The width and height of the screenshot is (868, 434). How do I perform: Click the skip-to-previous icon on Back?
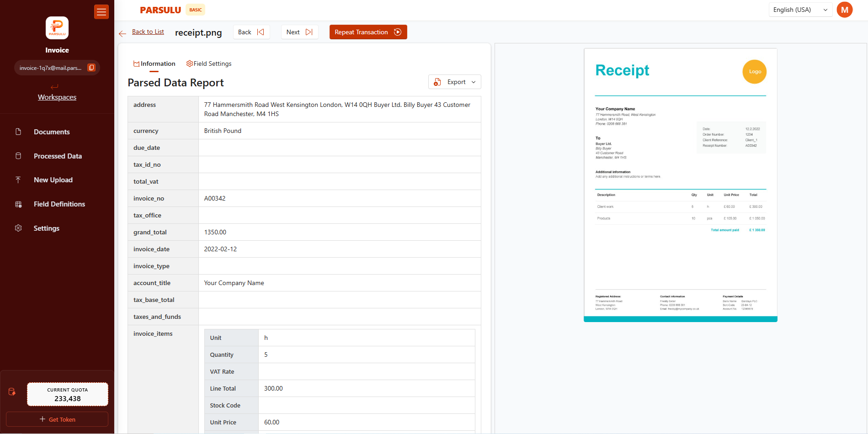[261, 32]
